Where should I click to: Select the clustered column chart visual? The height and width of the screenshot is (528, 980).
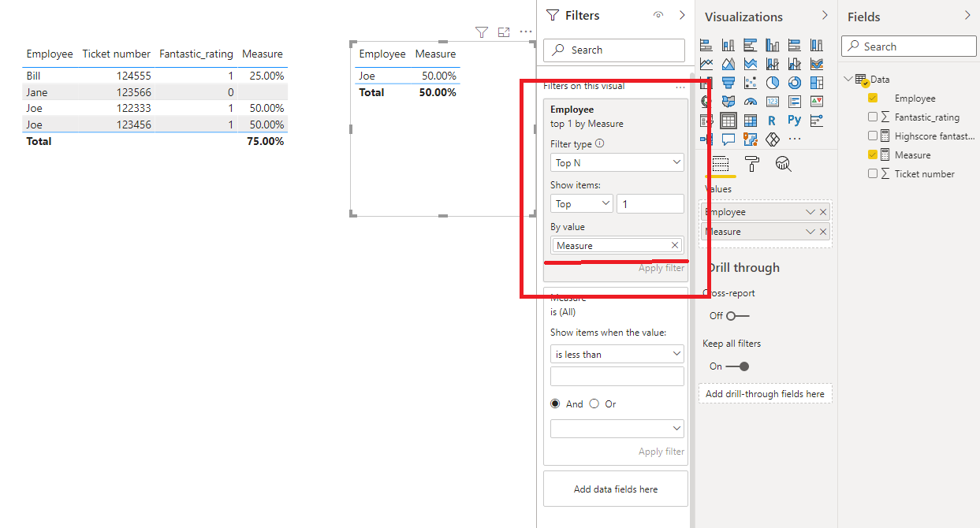(x=773, y=45)
